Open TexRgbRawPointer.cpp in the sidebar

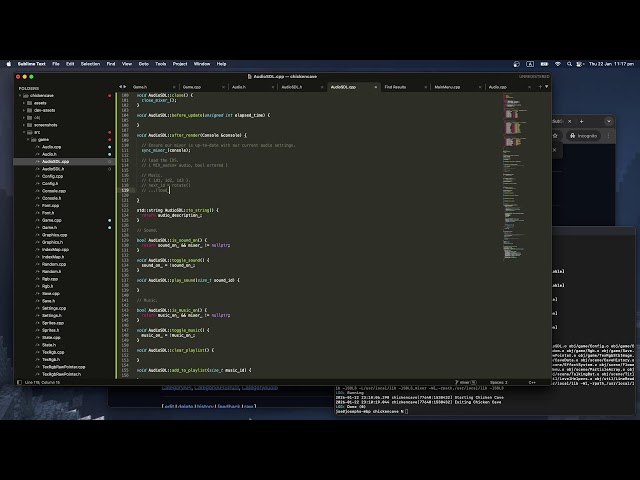[64, 367]
